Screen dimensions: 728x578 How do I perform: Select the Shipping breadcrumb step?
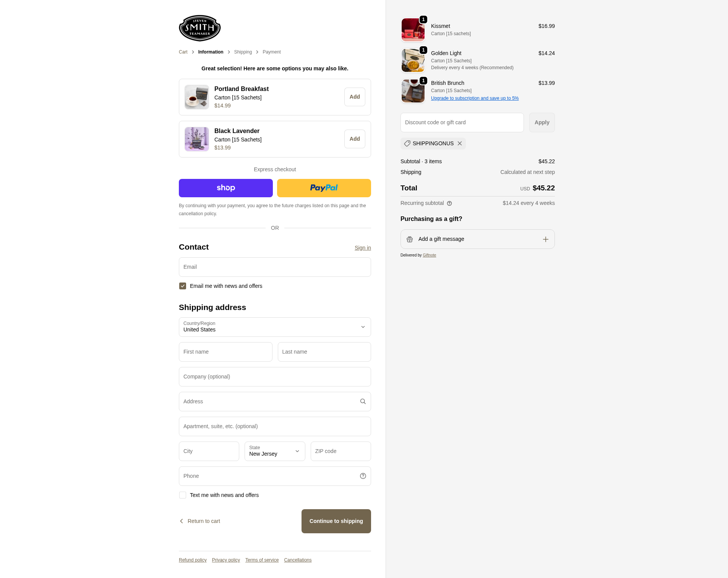243,52
